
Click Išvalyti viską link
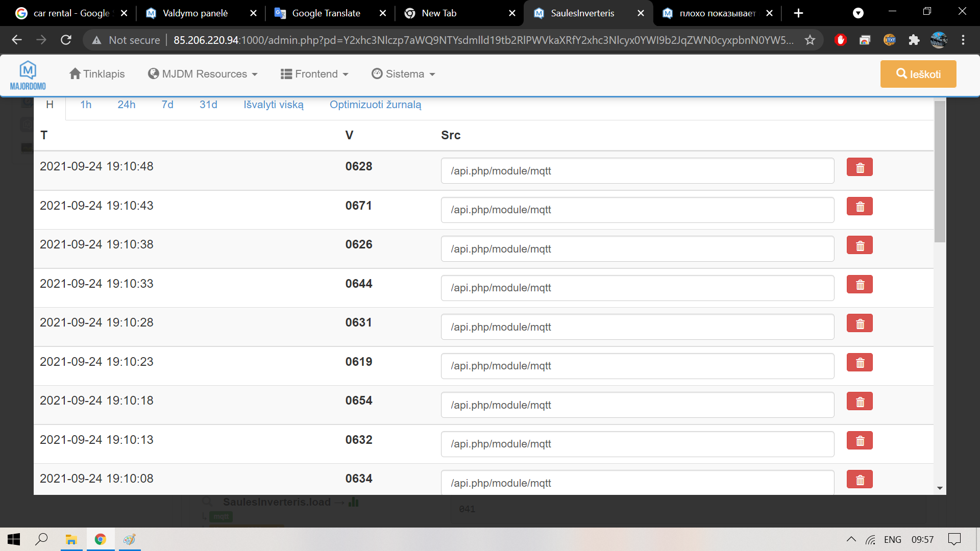pos(274,105)
